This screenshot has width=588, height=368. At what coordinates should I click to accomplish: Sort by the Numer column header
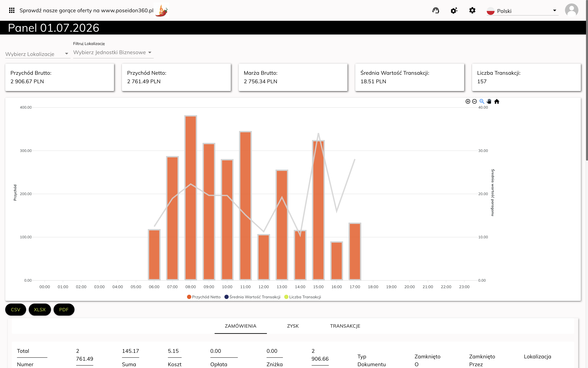click(x=25, y=364)
